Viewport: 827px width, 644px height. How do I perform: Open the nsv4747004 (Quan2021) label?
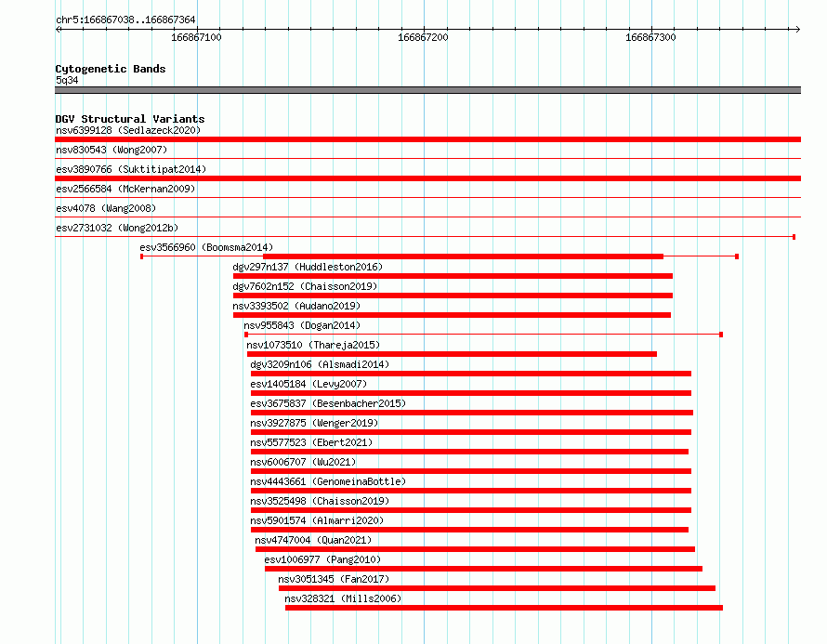(x=313, y=540)
